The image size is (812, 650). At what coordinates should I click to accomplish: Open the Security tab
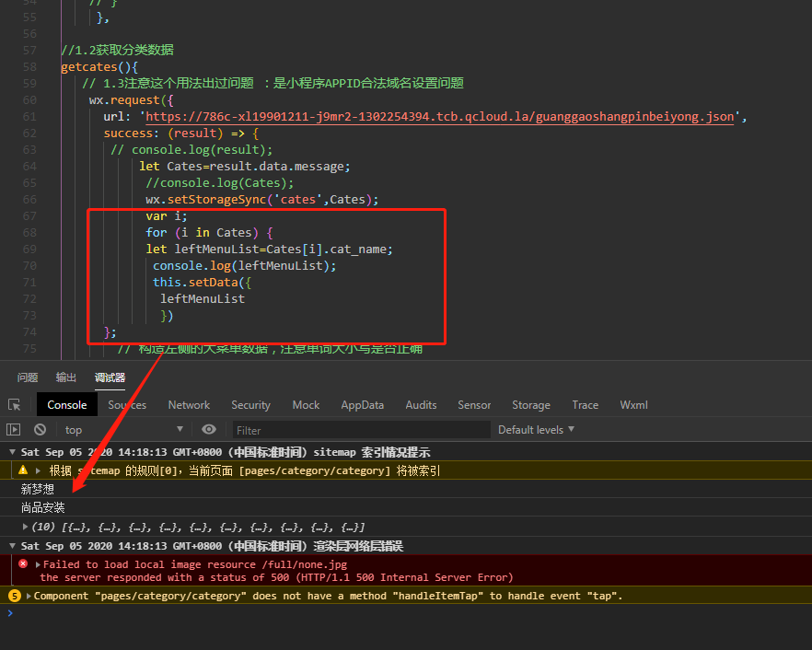point(250,405)
